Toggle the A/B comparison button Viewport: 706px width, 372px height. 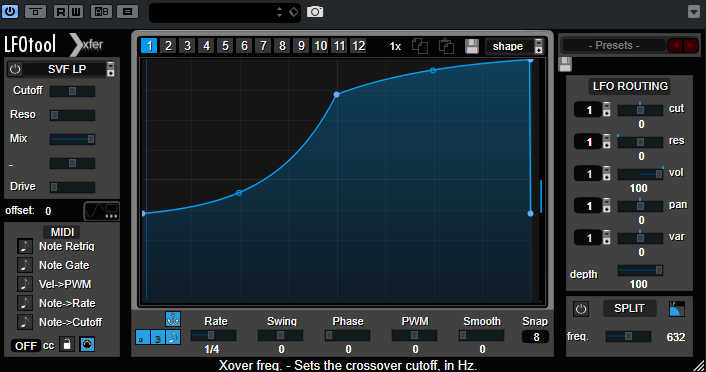(101, 12)
